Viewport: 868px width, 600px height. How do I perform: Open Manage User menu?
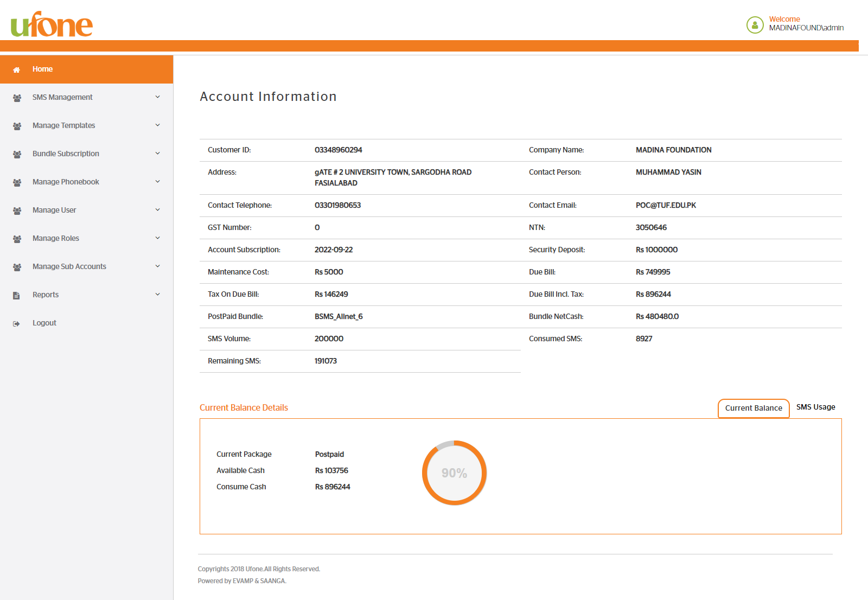[x=87, y=210]
